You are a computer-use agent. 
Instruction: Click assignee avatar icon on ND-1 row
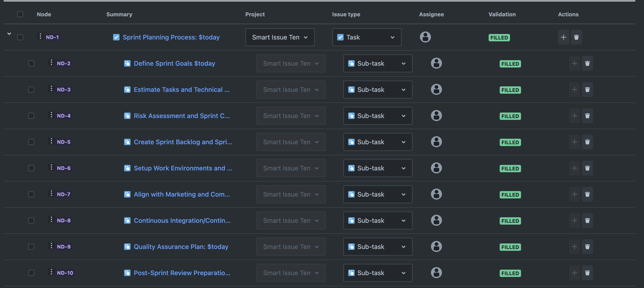(x=425, y=37)
